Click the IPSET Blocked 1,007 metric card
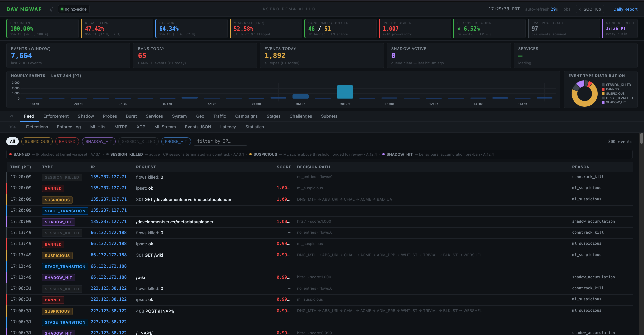Image resolution: width=644 pixels, height=335 pixels. 415,29
